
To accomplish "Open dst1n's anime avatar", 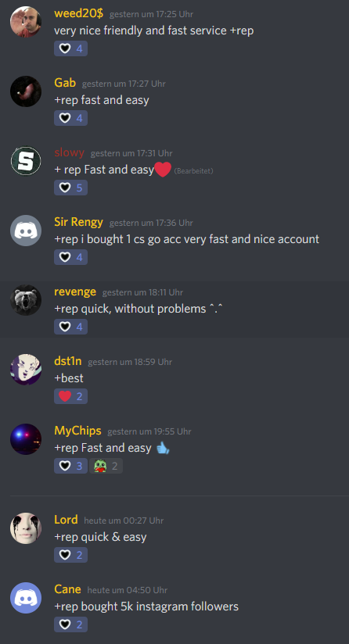I will pyautogui.click(x=26, y=370).
